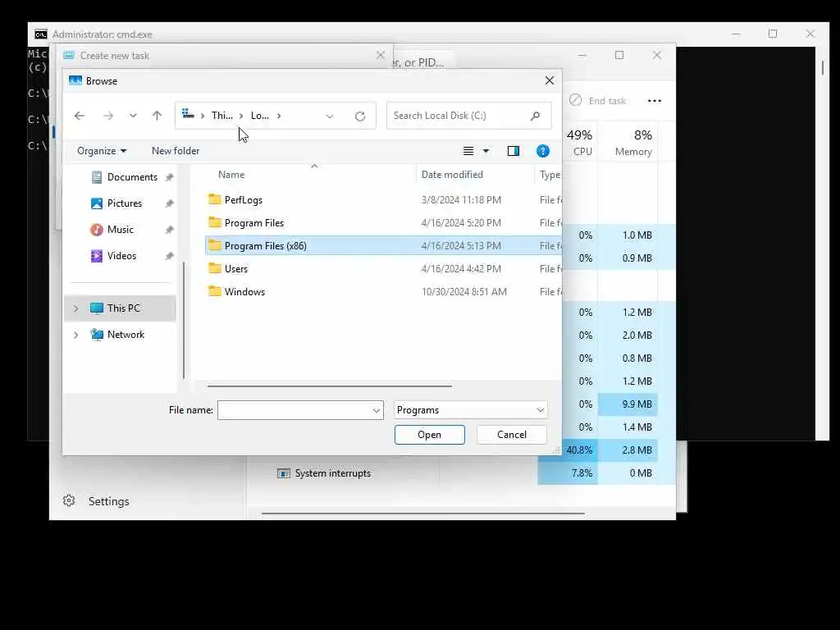Maximize the Administrator: cmd.exe window

(773, 34)
